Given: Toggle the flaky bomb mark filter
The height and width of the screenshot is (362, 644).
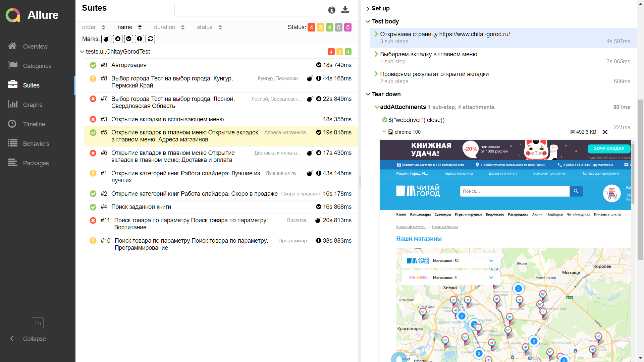Looking at the screenshot, I should 106,39.
